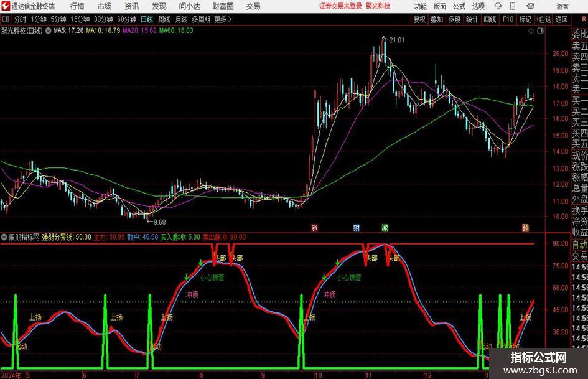Image resolution: width=588 pixels, height=379 pixels.
Task: Open the headset customer service icon
Action: point(498,6)
